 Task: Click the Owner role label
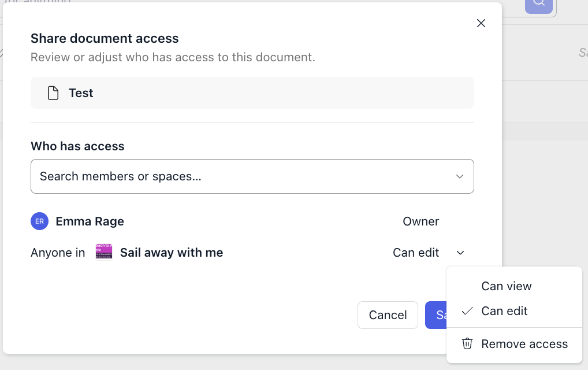420,221
